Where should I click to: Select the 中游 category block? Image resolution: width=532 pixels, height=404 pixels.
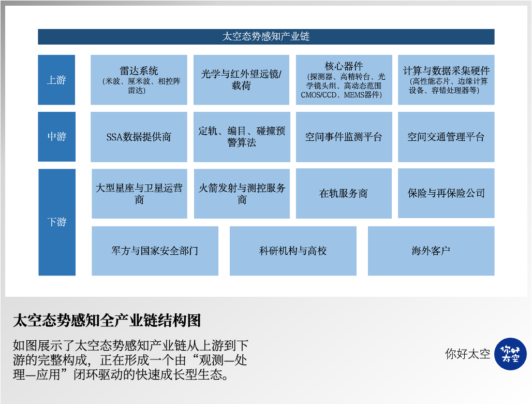(x=56, y=137)
